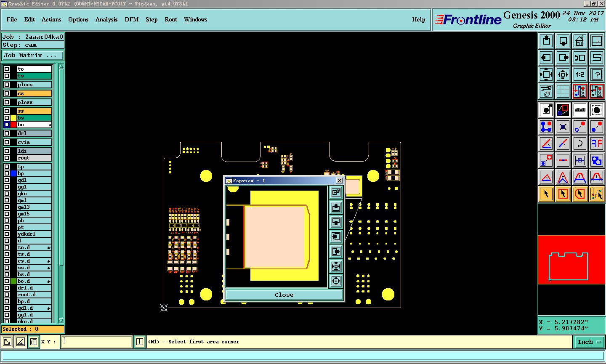Screen dimensions: 606x364
Task: Toggle checkbox for layer plncs
Action: [7, 85]
